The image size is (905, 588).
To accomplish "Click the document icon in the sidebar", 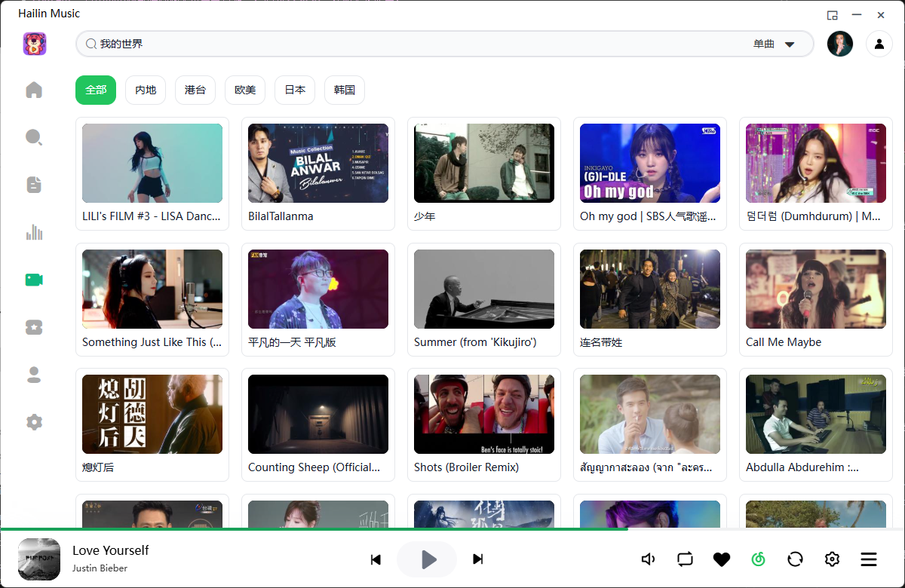I will 34,185.
